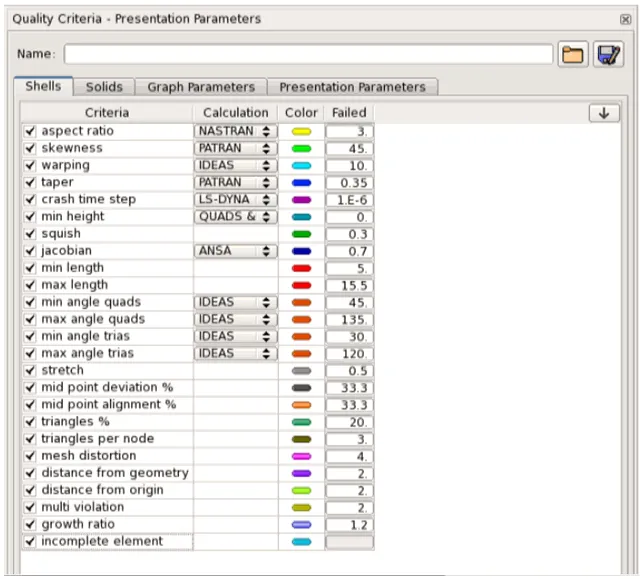Toggle the skewness checkbox
Viewport: 640px width, 579px height.
coord(30,149)
